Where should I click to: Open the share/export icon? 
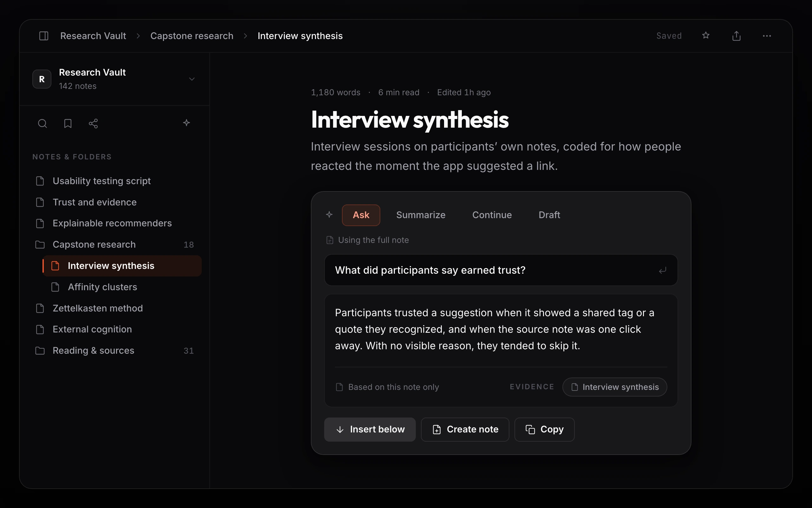point(736,36)
